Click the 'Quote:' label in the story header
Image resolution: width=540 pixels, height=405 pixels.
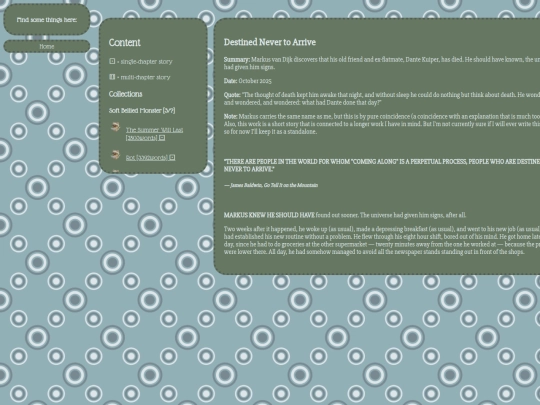232,95
